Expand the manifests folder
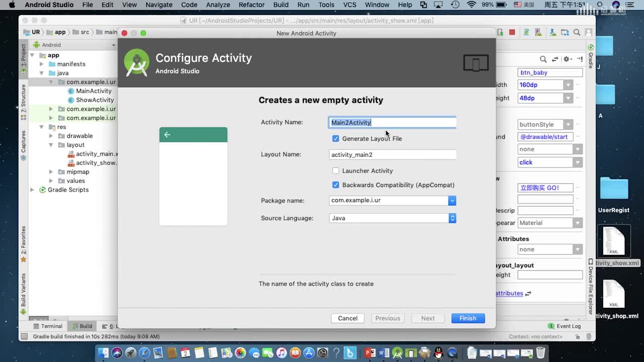Screen dimensions: 644x362 [x=42, y=64]
